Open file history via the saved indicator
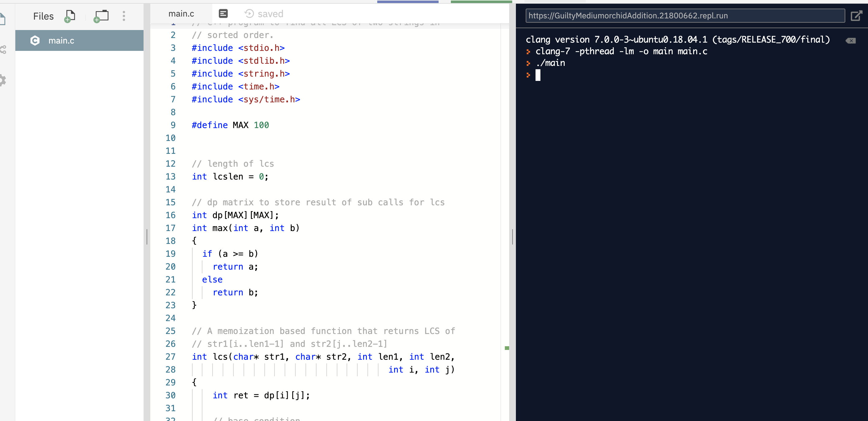The image size is (868, 421). tap(263, 14)
